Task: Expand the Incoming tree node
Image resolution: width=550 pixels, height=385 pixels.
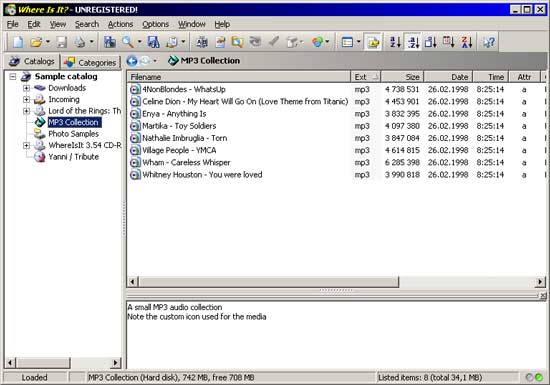Action: click(26, 100)
